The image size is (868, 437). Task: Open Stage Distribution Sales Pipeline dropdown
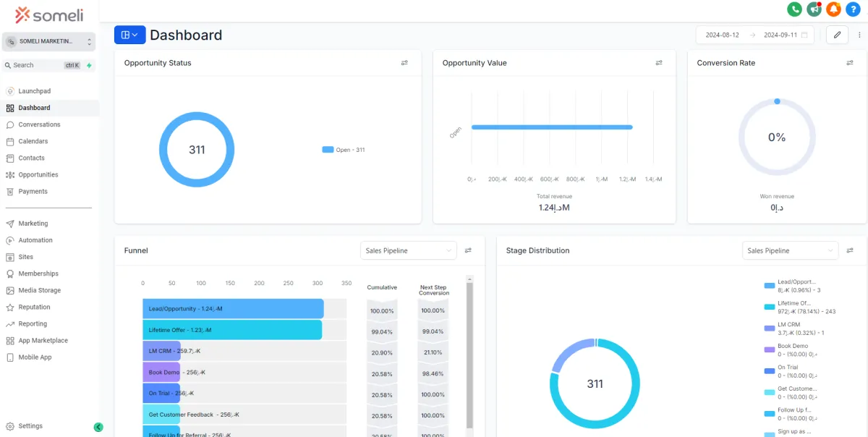point(791,250)
